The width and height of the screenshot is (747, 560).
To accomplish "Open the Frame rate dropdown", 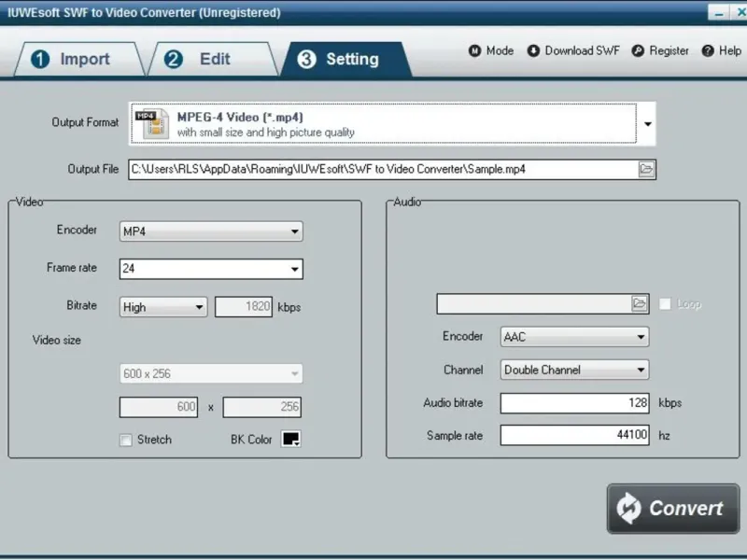I will coord(211,269).
